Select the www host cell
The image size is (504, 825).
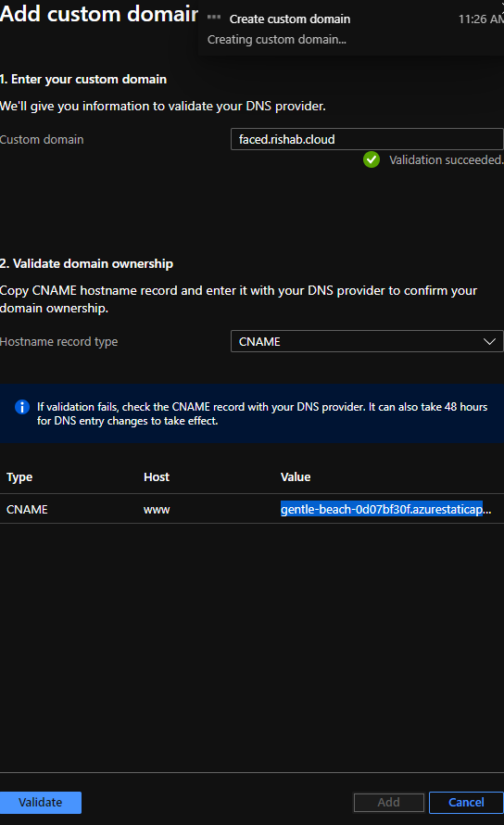[157, 509]
